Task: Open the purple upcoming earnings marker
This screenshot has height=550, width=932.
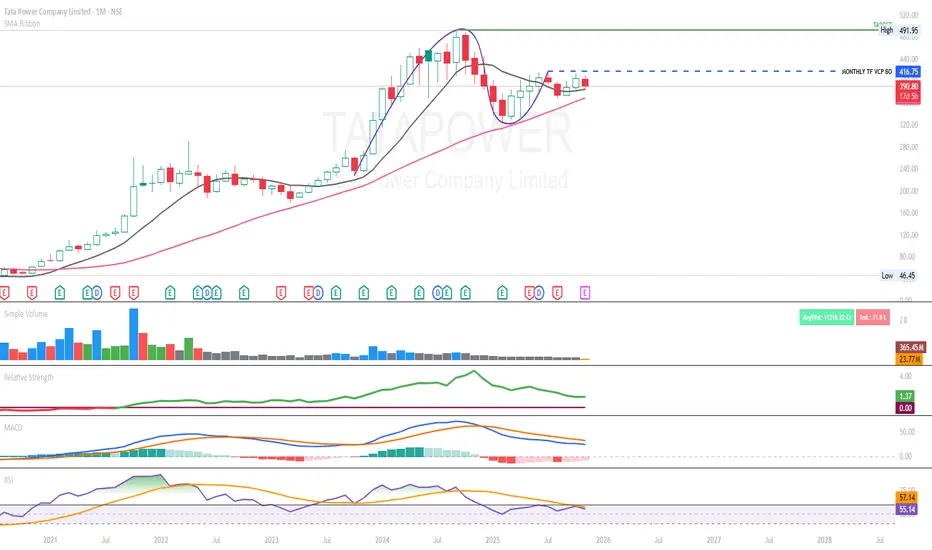Action: click(585, 293)
